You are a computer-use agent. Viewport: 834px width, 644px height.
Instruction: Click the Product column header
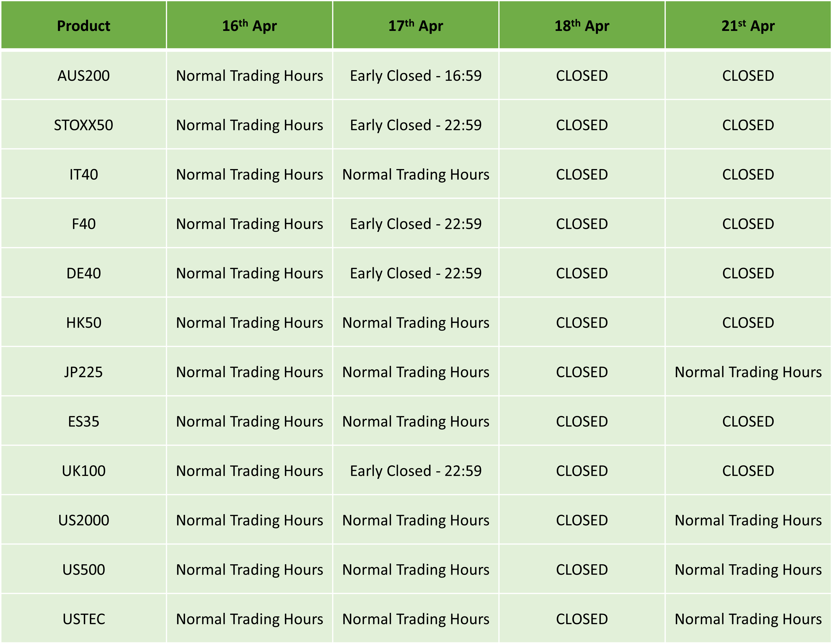[84, 25]
